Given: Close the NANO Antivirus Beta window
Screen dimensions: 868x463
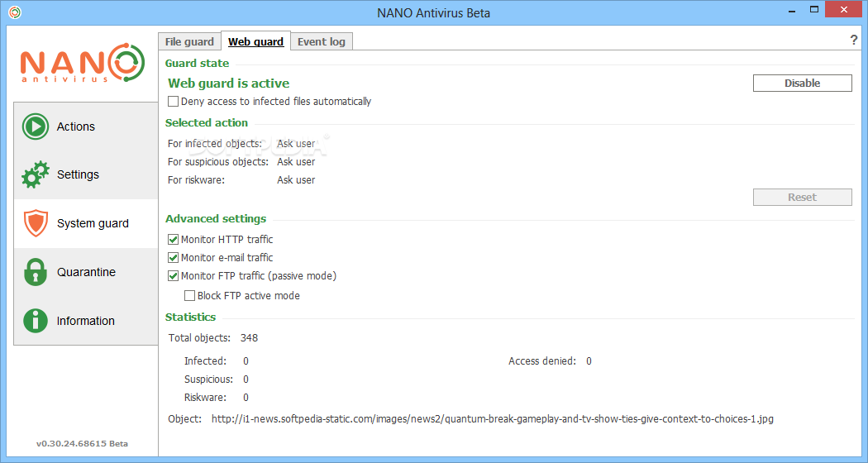Looking at the screenshot, I should coord(844,9).
